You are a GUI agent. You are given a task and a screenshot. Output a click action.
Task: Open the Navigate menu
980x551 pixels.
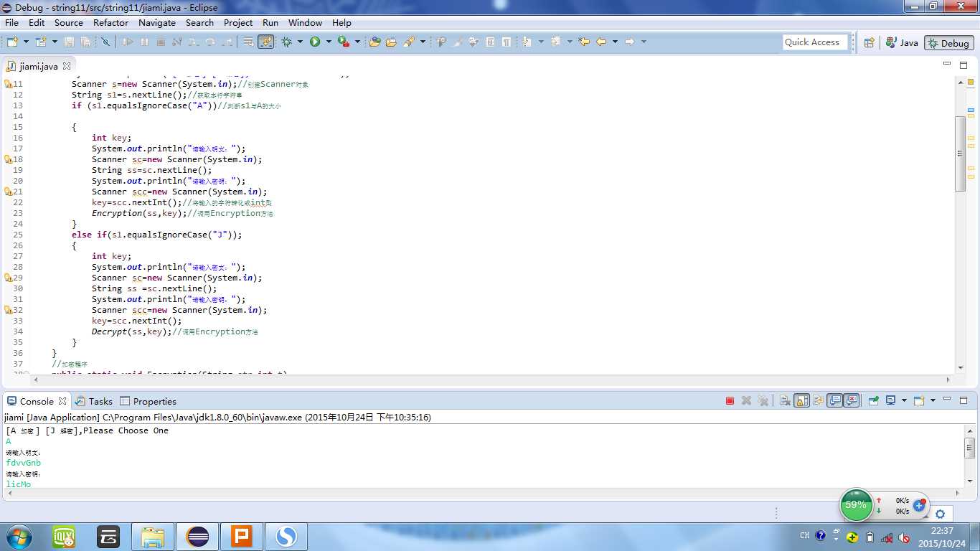click(x=157, y=22)
